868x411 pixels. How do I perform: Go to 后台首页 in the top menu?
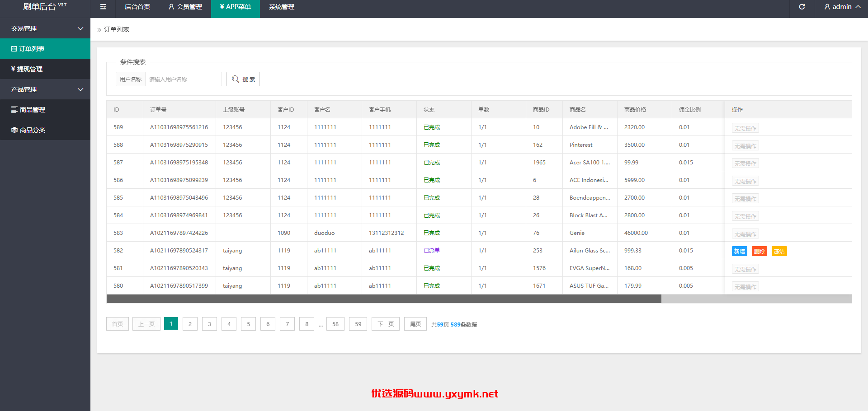coord(137,7)
